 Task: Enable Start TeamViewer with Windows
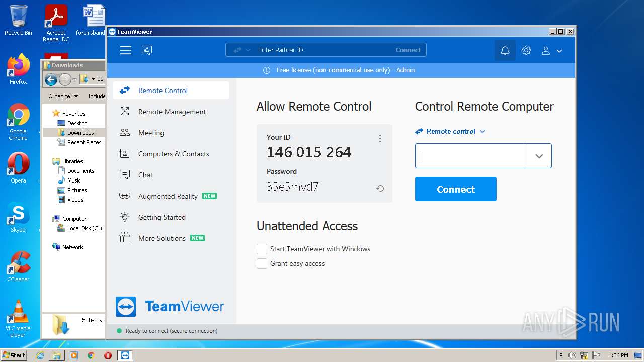click(262, 249)
